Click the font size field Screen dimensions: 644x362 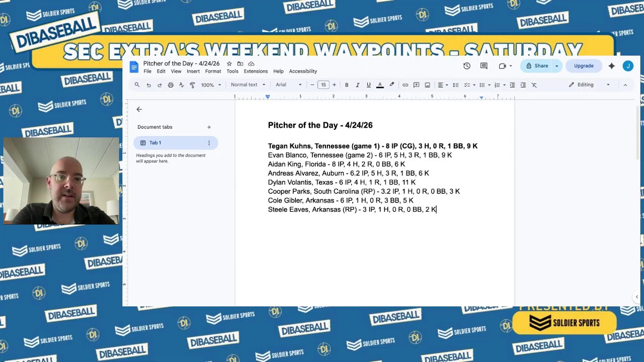(324, 85)
